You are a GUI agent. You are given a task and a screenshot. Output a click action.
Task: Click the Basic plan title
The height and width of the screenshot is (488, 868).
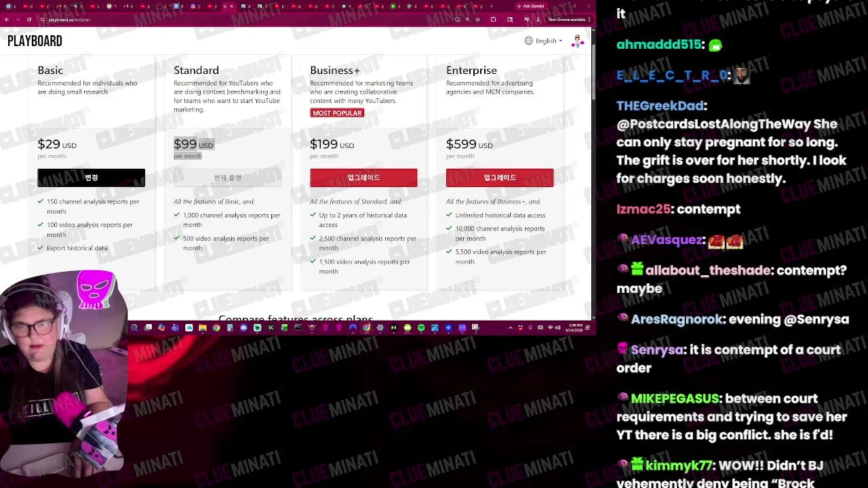(50, 70)
